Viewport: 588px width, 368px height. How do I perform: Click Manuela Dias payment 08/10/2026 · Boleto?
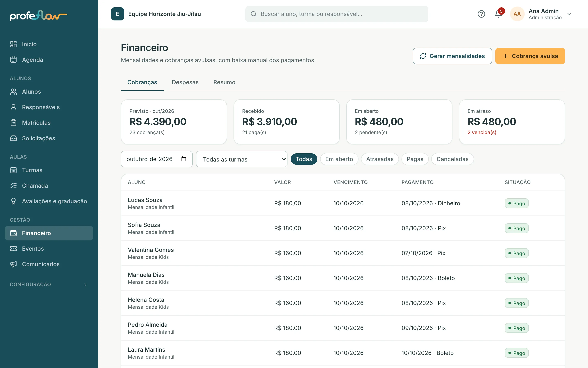(x=428, y=278)
